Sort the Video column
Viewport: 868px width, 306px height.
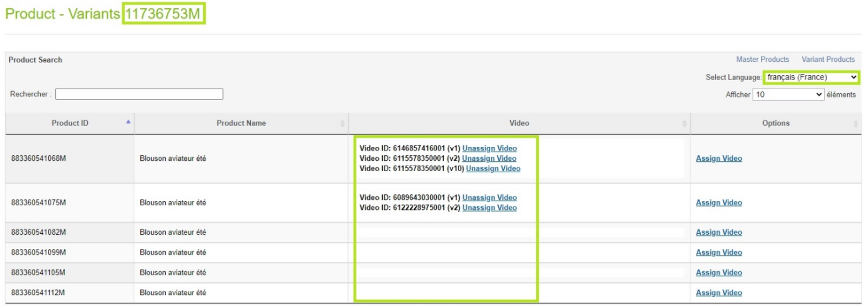tap(684, 124)
